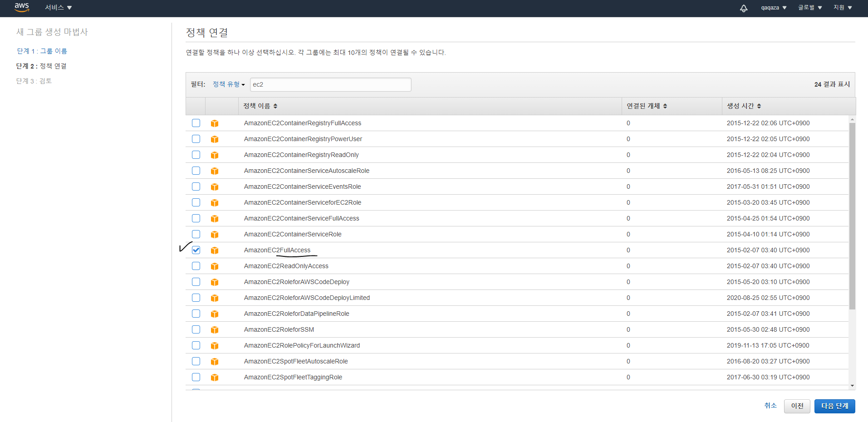Select the AmazonEC2ContainerRegistryPowerUser checkbox
Viewport: 868px width, 422px height.
click(196, 139)
